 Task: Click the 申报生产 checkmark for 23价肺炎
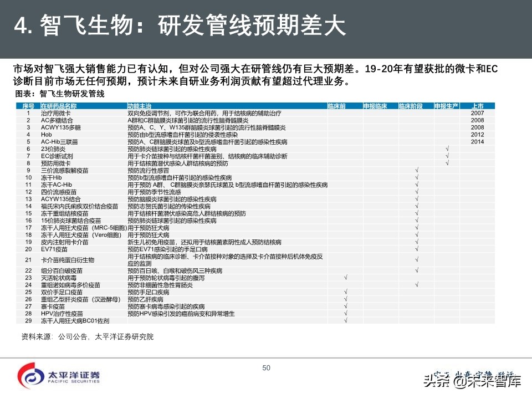[x=447, y=149]
